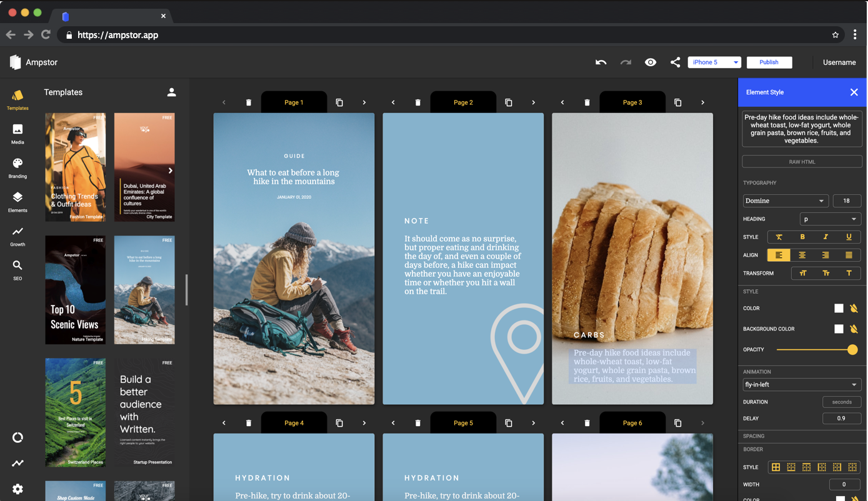868x501 pixels.
Task: Click the text Color white swatch
Action: point(839,308)
